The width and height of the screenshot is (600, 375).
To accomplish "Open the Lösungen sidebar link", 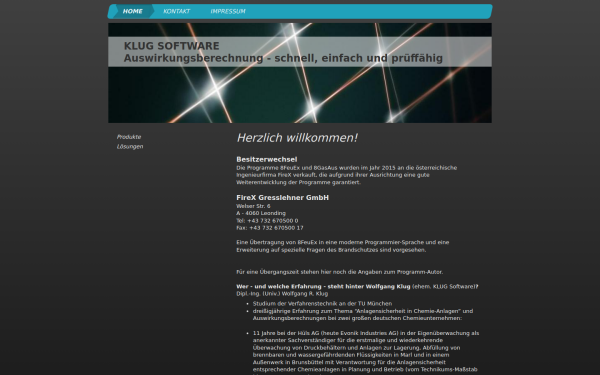I will point(130,147).
